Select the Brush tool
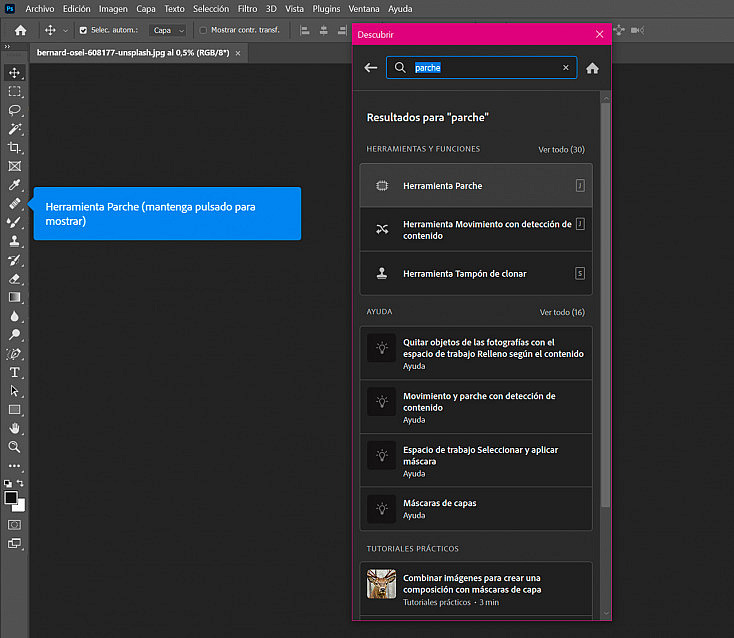 coord(15,223)
